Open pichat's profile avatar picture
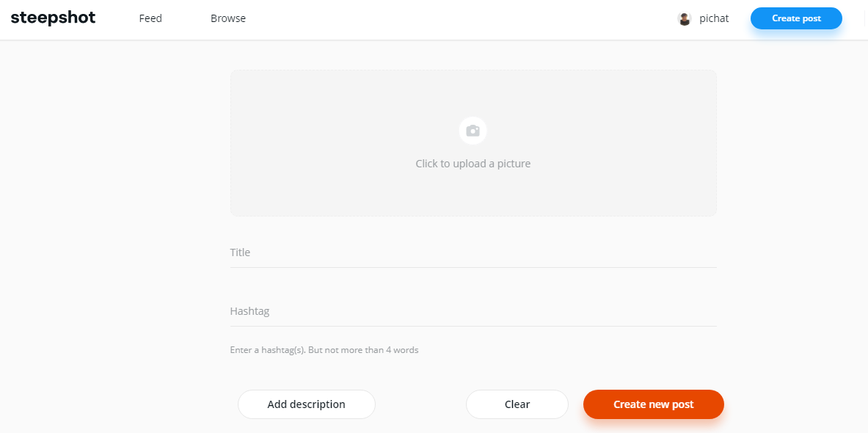Image resolution: width=868 pixels, height=433 pixels. pos(685,19)
